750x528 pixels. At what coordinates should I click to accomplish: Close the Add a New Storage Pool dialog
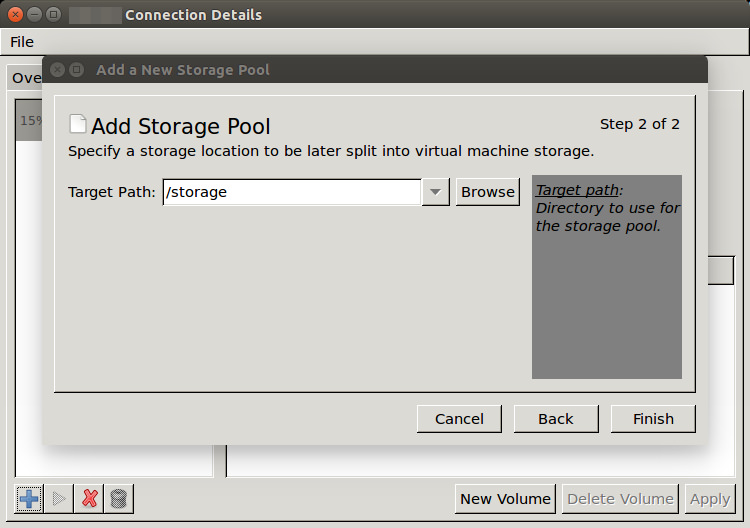tap(58, 70)
